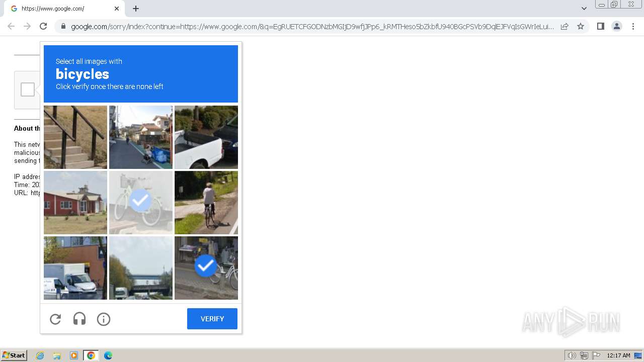644x362 pixels.
Task: Focus the address bar URL
Action: point(312,26)
